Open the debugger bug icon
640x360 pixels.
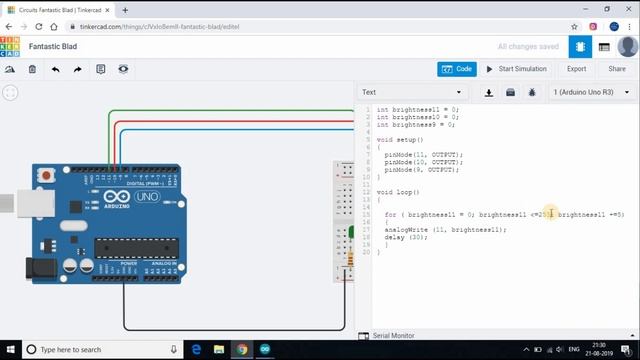[x=532, y=93]
